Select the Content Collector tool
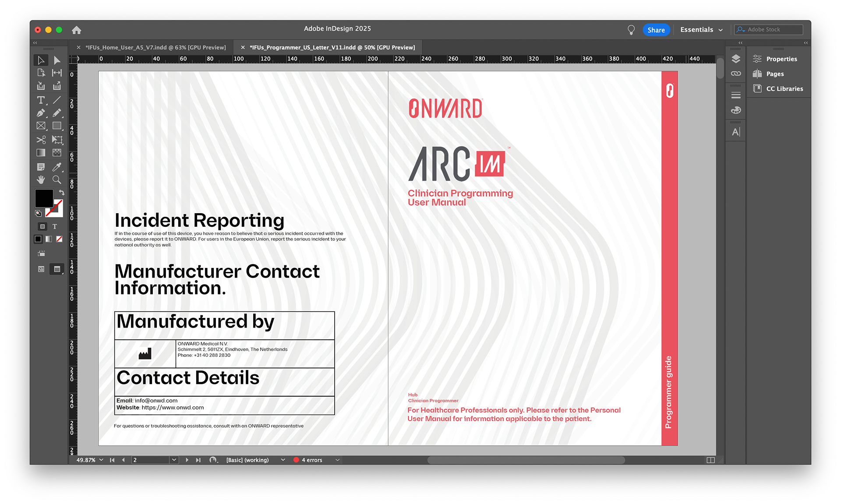 pos(41,86)
